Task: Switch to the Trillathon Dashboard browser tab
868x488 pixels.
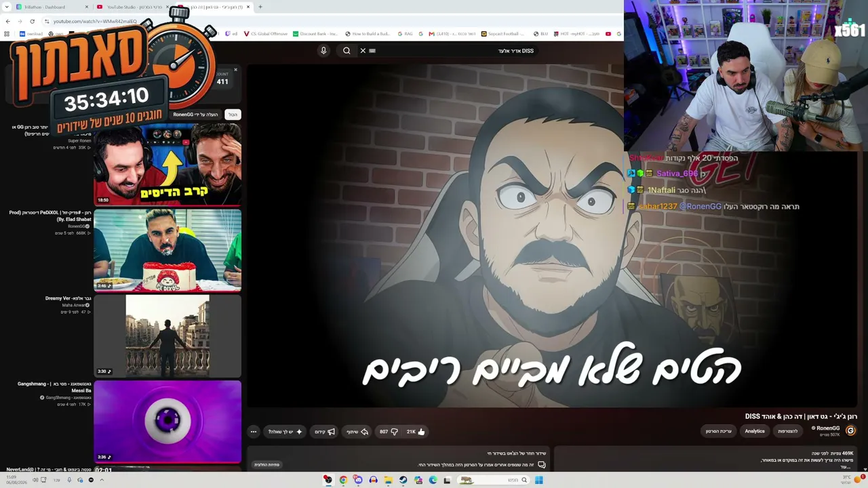Action: [x=52, y=7]
